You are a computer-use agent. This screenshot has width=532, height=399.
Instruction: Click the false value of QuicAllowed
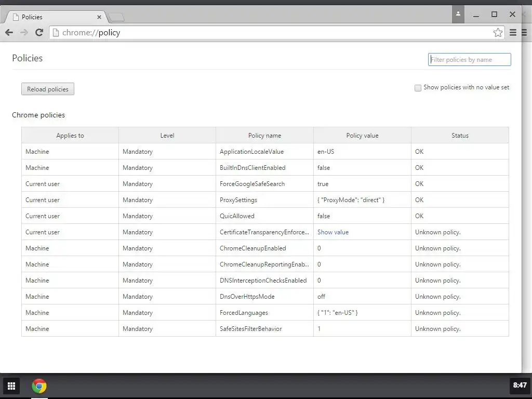323,216
